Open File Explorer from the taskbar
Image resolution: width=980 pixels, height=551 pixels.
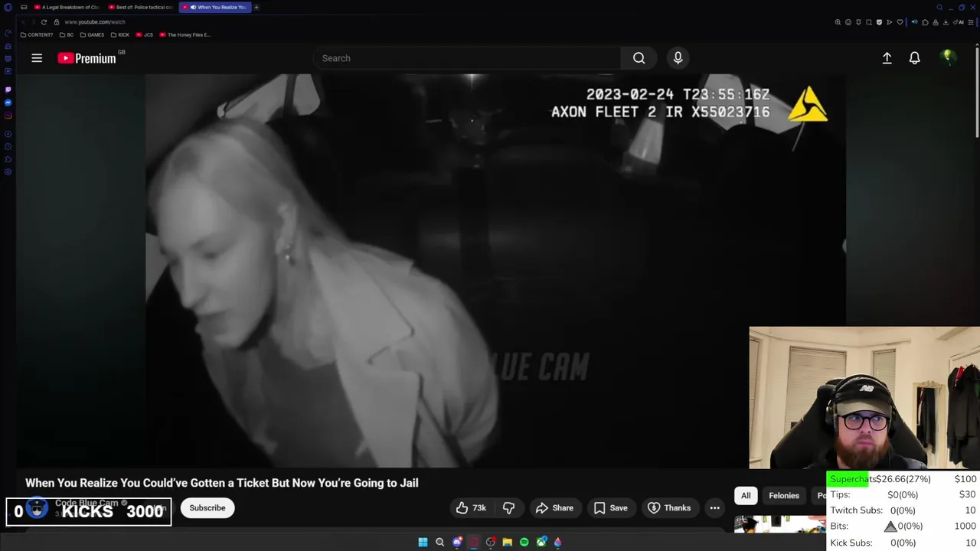click(507, 542)
